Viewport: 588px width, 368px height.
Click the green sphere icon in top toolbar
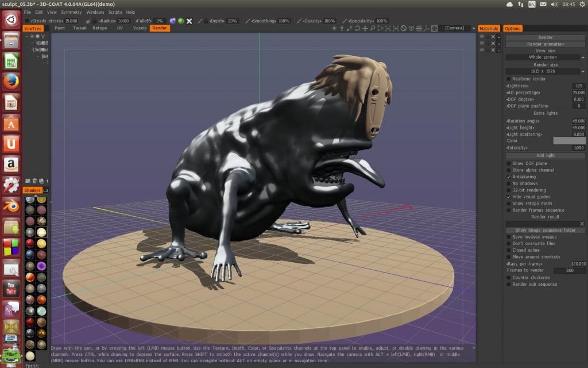tap(180, 21)
